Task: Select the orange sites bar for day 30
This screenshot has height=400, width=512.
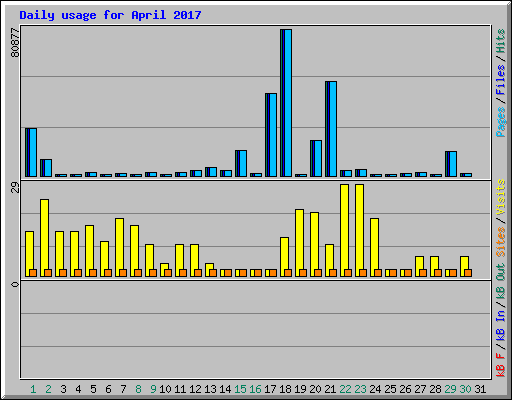Action: point(468,273)
